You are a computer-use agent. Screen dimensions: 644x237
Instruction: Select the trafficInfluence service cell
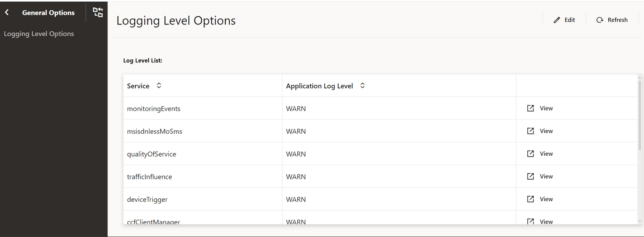pyautogui.click(x=203, y=177)
